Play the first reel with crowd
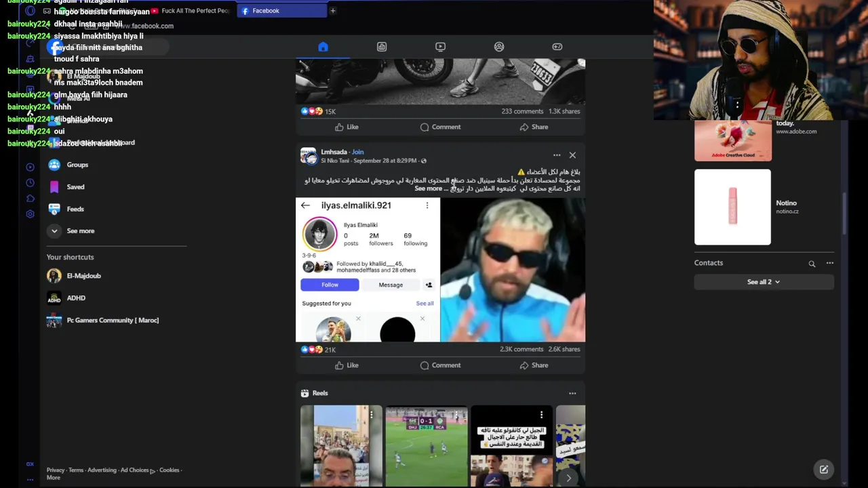The image size is (868, 488). point(341,446)
